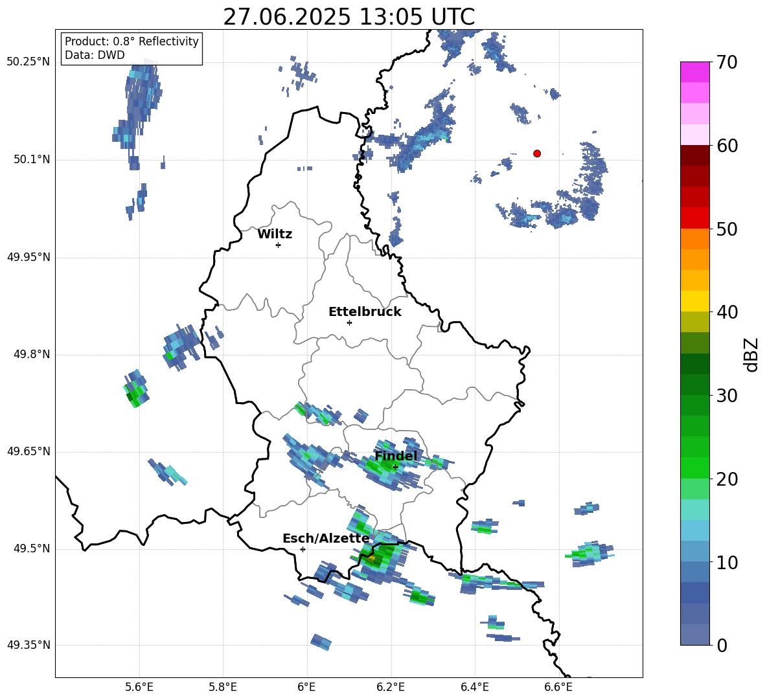The image size is (767, 700).
Task: Click the Wiltz station cross marker
Action: click(x=279, y=245)
